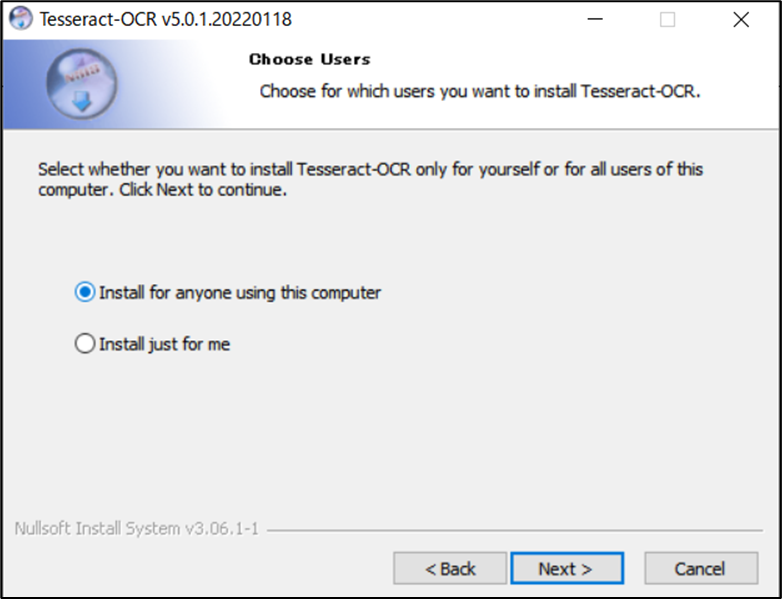Click the "Install for anyone using this computer" label text

pyautogui.click(x=240, y=293)
